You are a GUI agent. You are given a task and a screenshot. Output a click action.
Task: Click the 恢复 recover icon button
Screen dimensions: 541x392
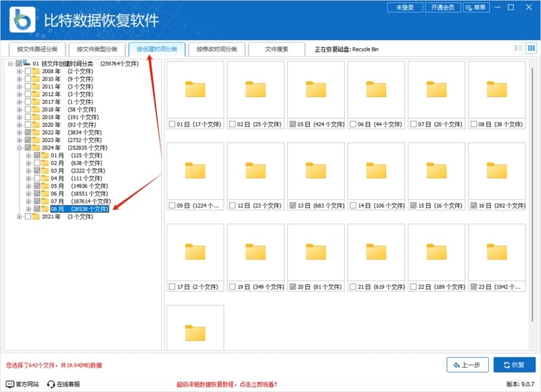click(511, 364)
